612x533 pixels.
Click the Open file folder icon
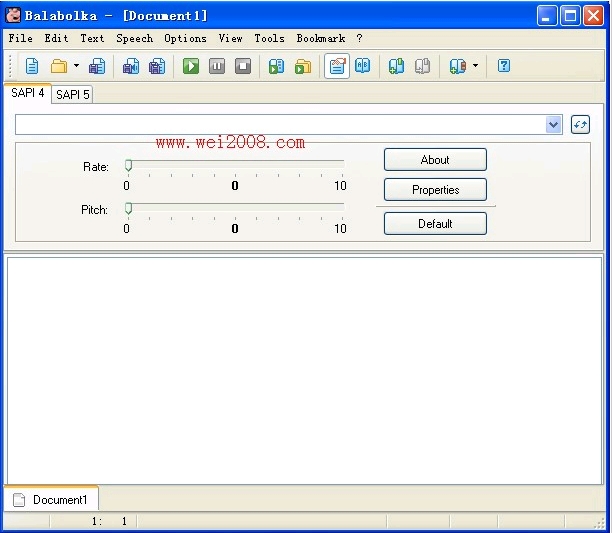point(59,66)
